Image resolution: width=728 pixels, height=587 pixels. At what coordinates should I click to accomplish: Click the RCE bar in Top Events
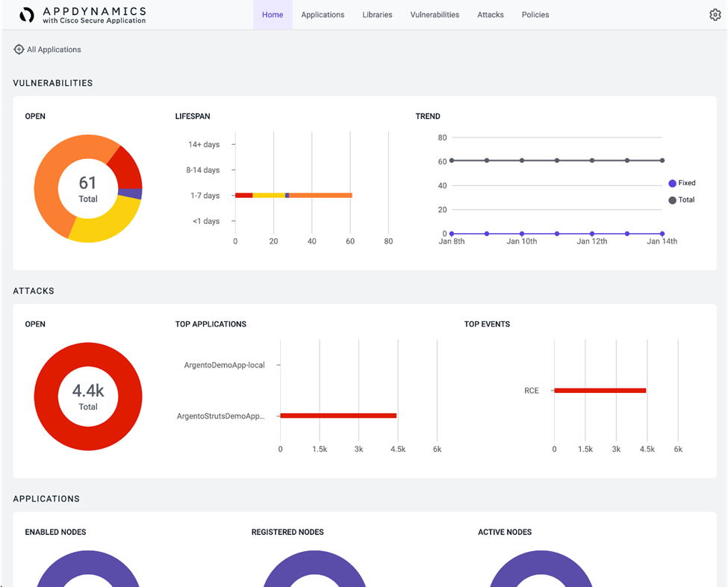(x=600, y=391)
